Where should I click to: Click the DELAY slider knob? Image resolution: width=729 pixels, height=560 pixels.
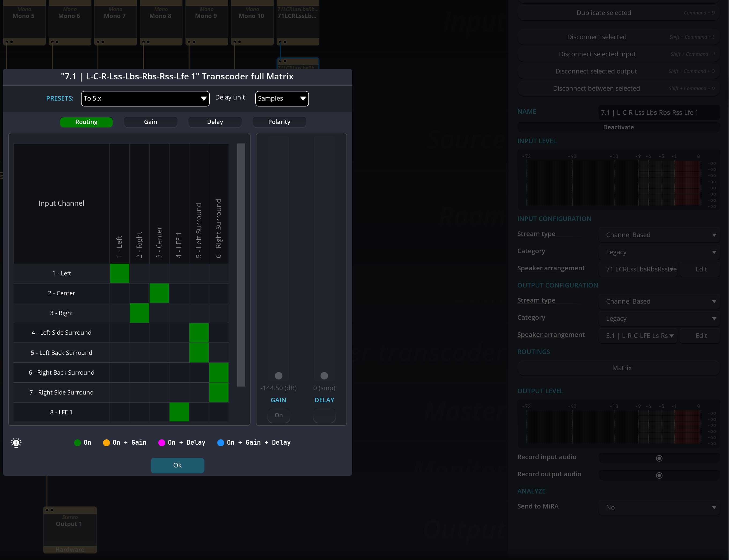tap(324, 376)
